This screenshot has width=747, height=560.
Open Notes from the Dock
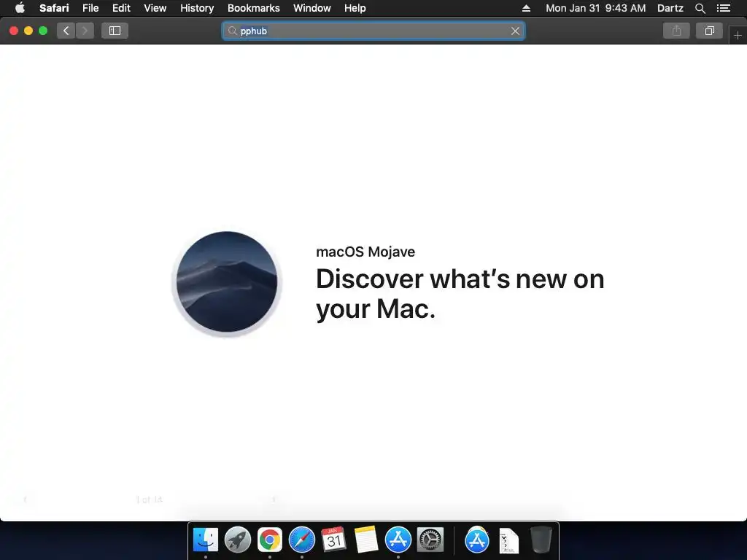tap(366, 540)
